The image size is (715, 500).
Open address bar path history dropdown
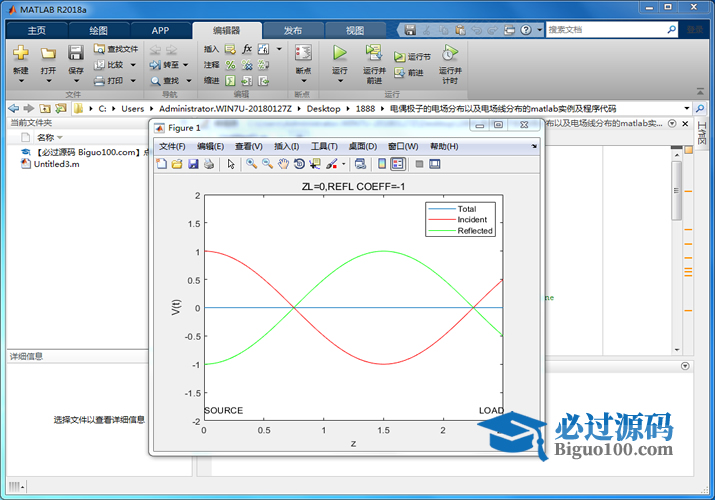[x=687, y=108]
